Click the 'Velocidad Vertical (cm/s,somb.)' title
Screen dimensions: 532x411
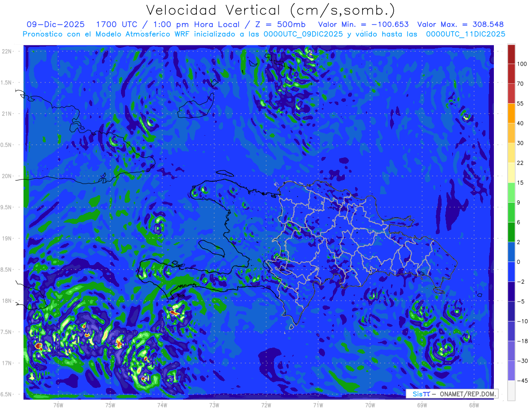tap(270, 11)
